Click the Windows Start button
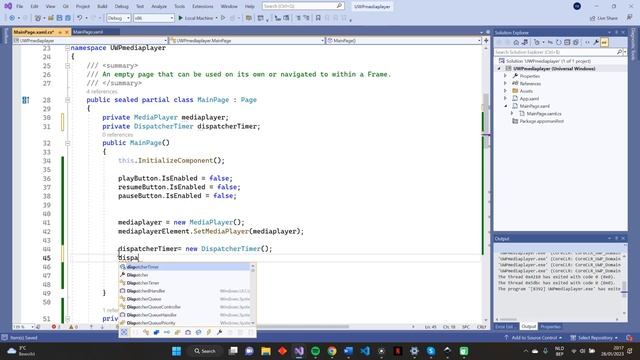Viewport: 640px width, 360px height. 176,351
